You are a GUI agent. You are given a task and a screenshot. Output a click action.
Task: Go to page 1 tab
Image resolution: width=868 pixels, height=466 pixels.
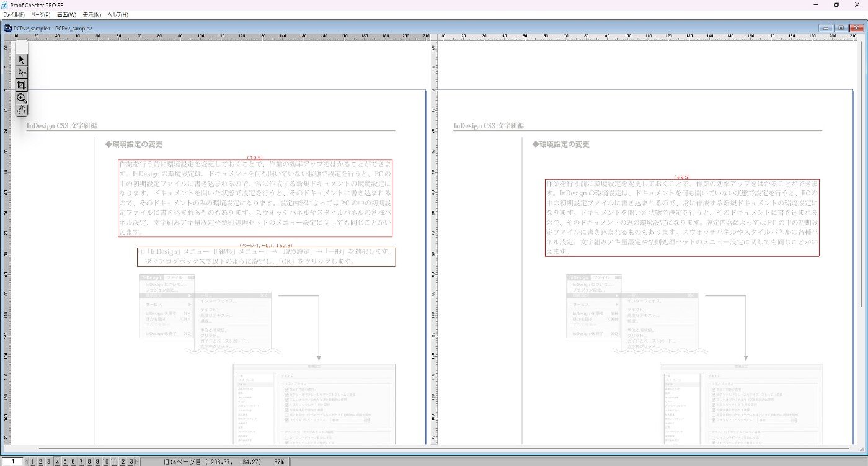(33, 462)
